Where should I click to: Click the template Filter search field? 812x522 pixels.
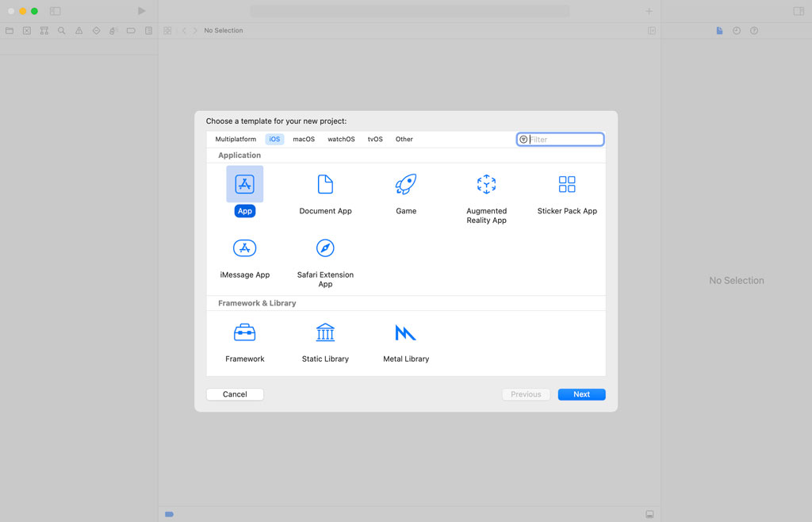565,140
